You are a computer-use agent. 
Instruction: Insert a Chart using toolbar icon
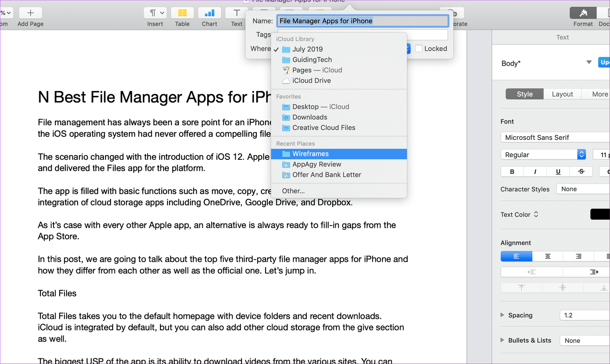tap(209, 13)
